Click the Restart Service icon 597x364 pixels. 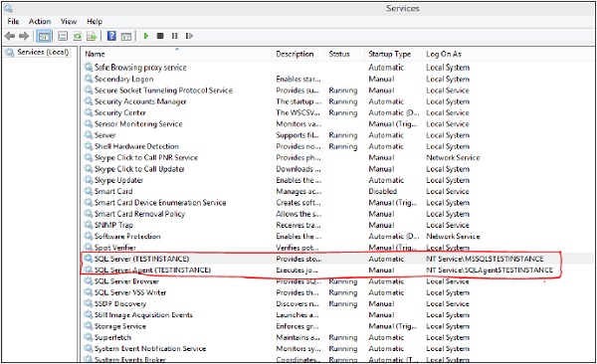[x=189, y=36]
